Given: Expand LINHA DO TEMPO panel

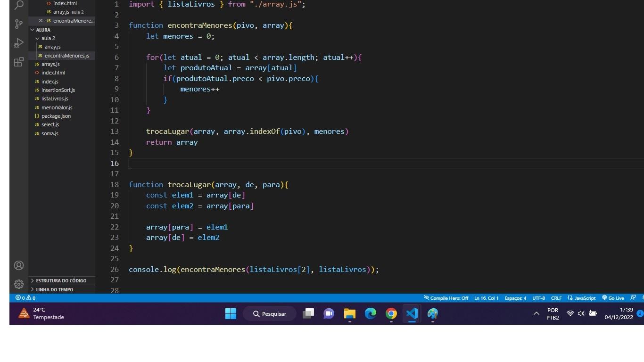Looking at the screenshot, I should (x=62, y=289).
